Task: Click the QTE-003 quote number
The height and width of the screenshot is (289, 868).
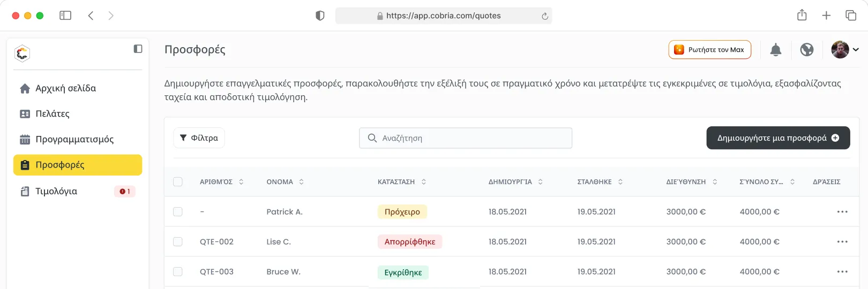Action: [x=216, y=272]
